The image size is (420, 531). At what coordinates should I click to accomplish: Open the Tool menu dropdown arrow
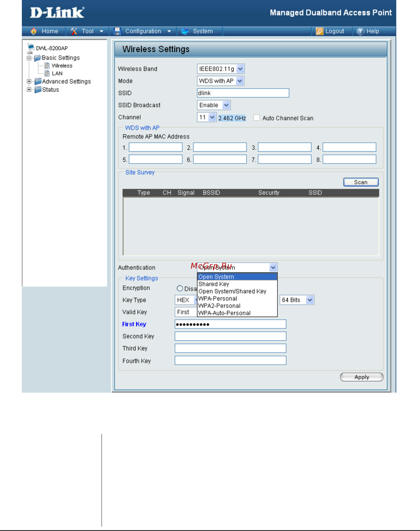(x=101, y=31)
